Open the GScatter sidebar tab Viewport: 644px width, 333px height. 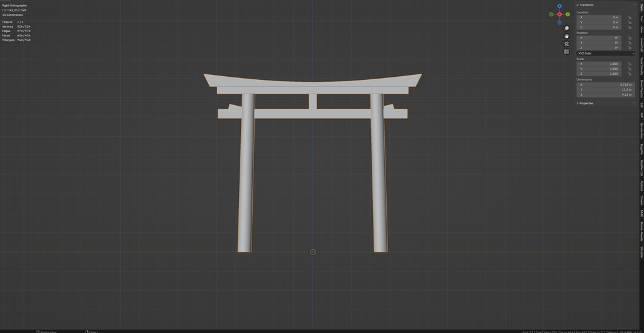coord(641,252)
